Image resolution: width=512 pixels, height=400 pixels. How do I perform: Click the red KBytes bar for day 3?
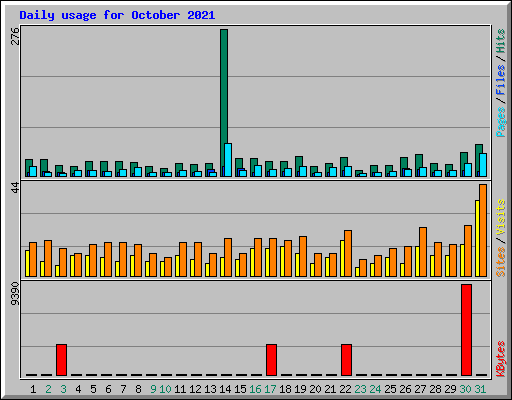pyautogui.click(x=61, y=360)
